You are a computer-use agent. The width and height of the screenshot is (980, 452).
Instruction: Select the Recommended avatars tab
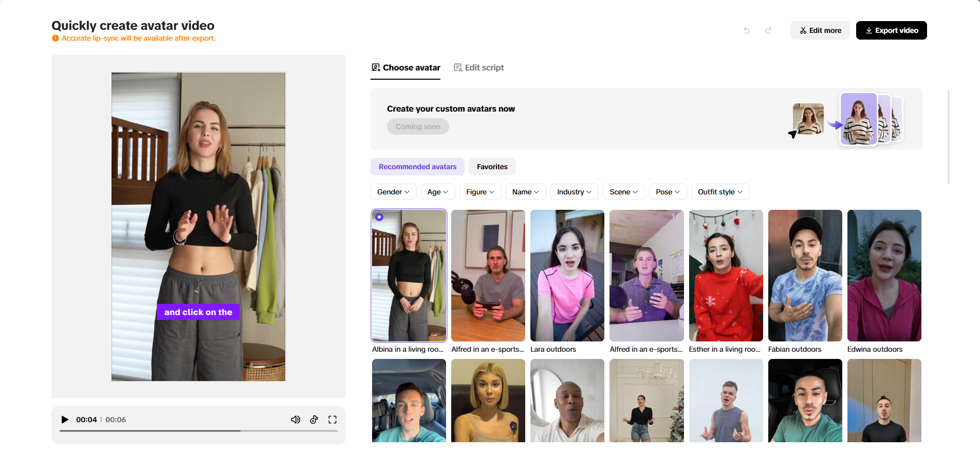tap(417, 167)
